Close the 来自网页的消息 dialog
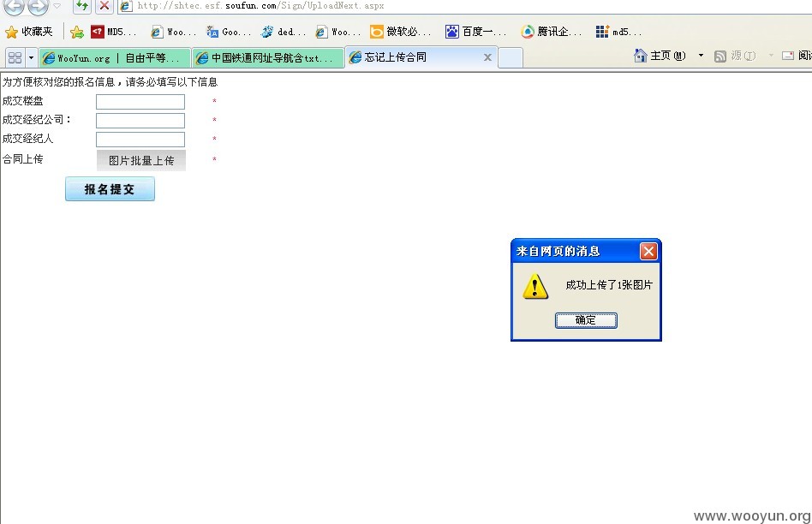 pyautogui.click(x=648, y=251)
